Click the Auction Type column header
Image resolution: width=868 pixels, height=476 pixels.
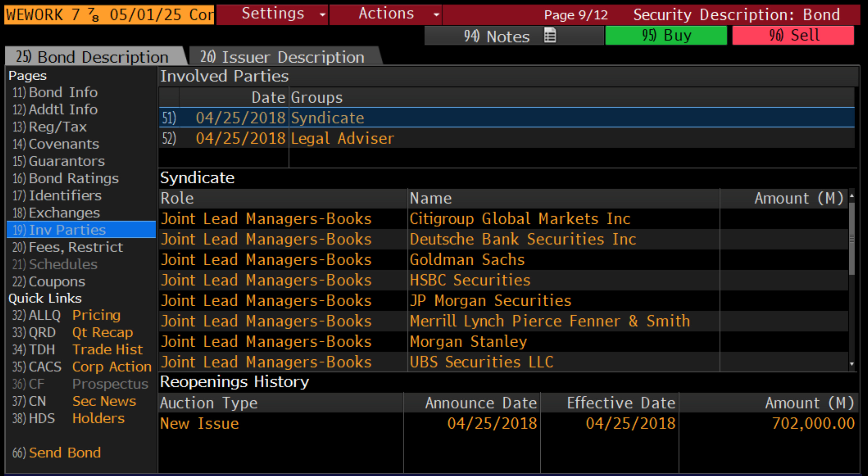pyautogui.click(x=281, y=403)
